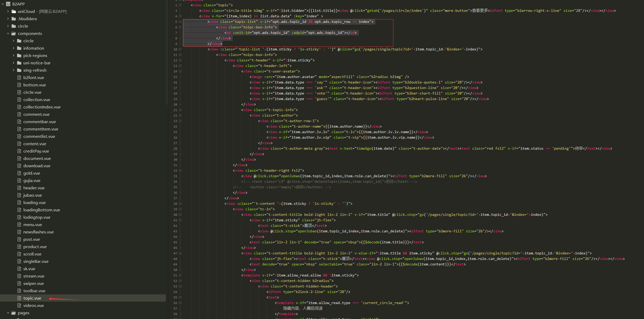Click the uniCloud folder icon
Viewport: 644px width, 319px height.
(14, 11)
